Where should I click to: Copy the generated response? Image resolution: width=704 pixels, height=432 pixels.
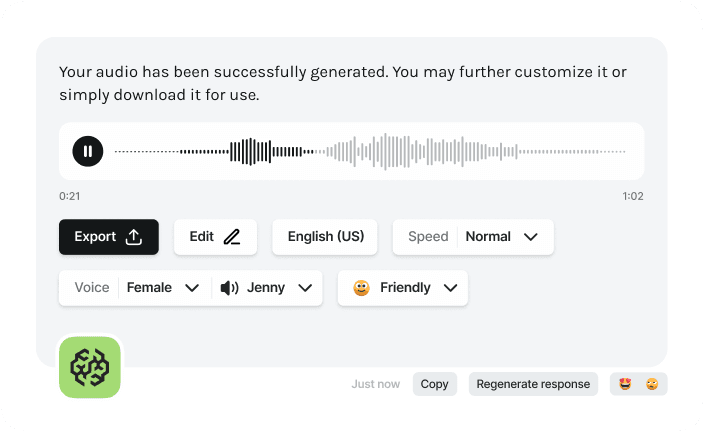coord(434,384)
